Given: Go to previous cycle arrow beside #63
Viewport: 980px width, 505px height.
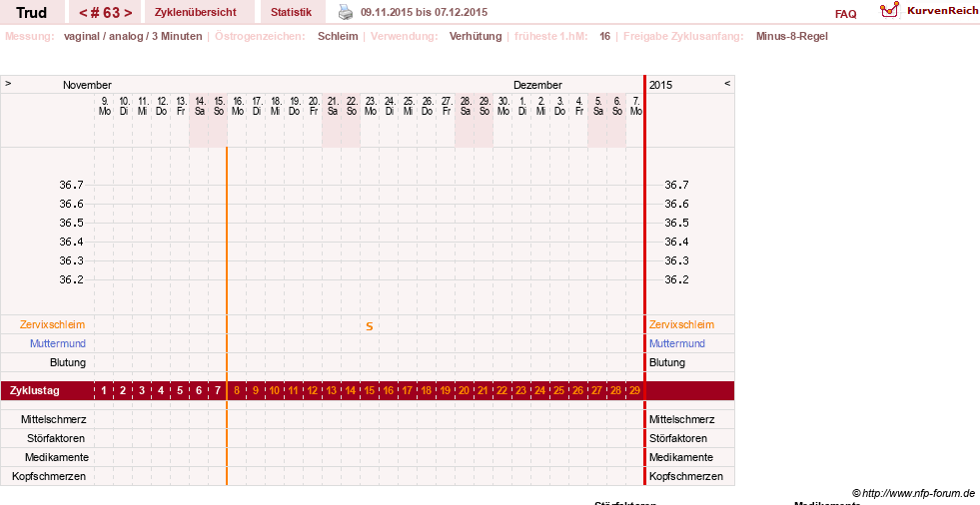Looking at the screenshot, I should click(83, 13).
